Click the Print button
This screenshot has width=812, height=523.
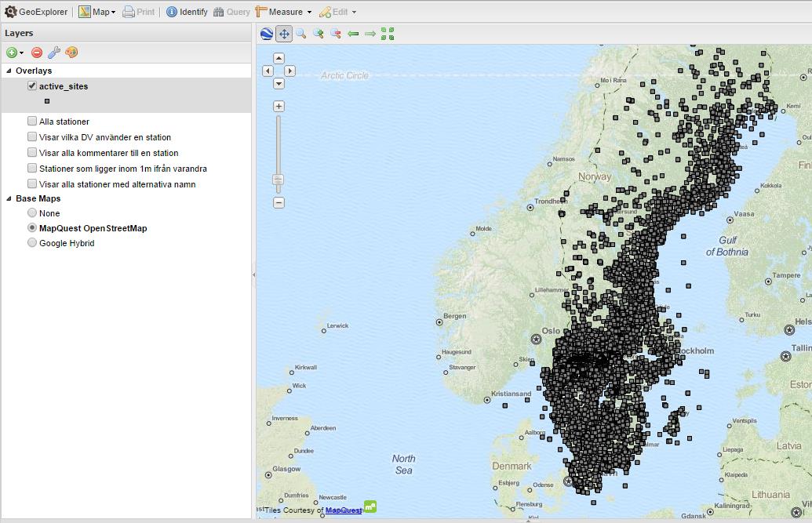139,12
